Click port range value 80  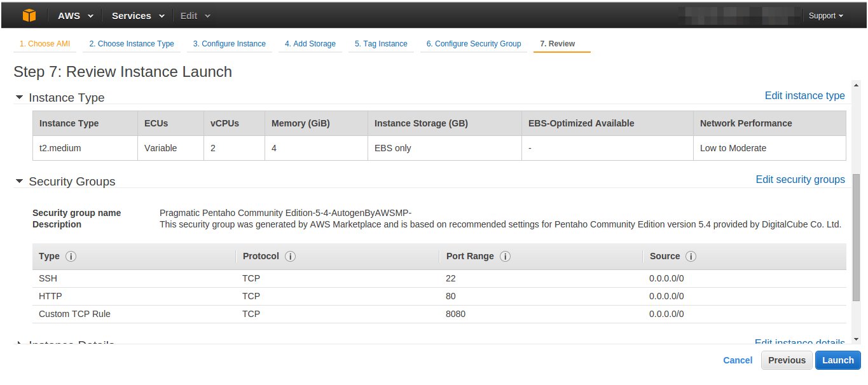click(451, 296)
